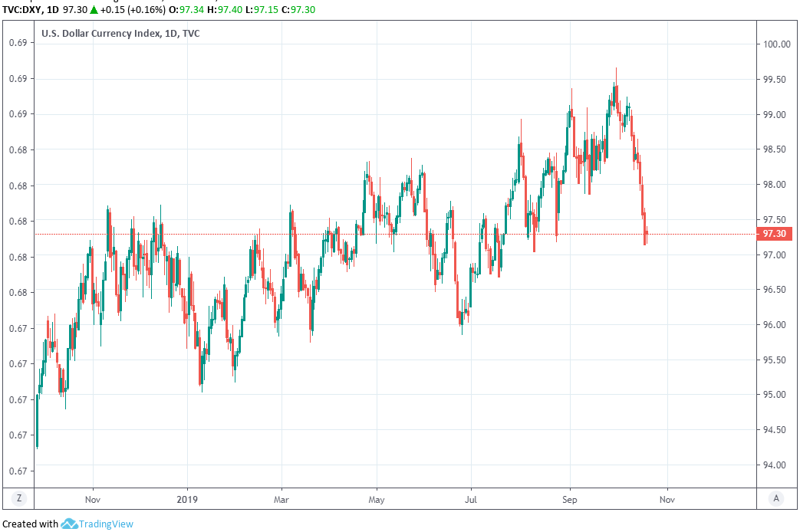Select the May marker on time axis
The image size is (800, 532).
click(377, 498)
